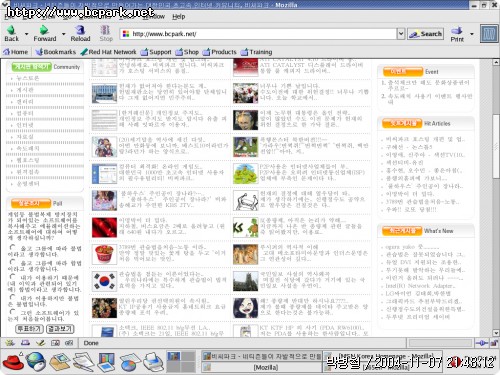Screen dimensions: 500x375
Task: Open Address Book from the status bar icon
Action: pos(55,343)
